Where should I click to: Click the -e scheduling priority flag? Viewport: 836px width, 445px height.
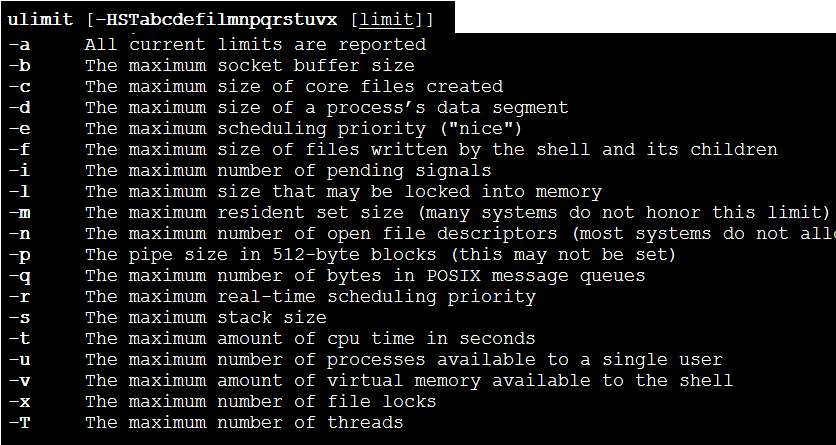tap(18, 128)
